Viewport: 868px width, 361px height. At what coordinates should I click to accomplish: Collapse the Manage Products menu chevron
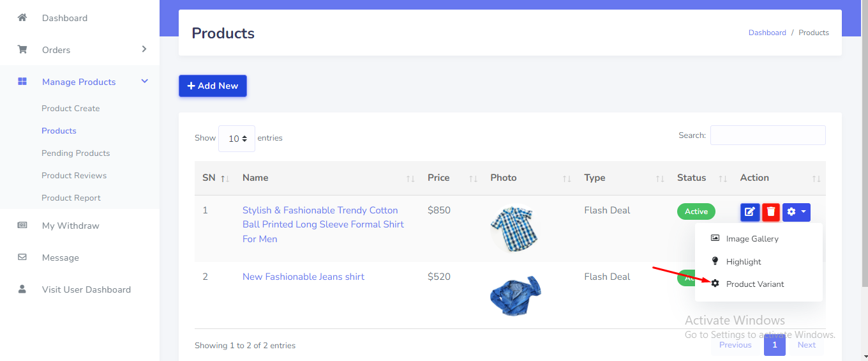pos(144,81)
